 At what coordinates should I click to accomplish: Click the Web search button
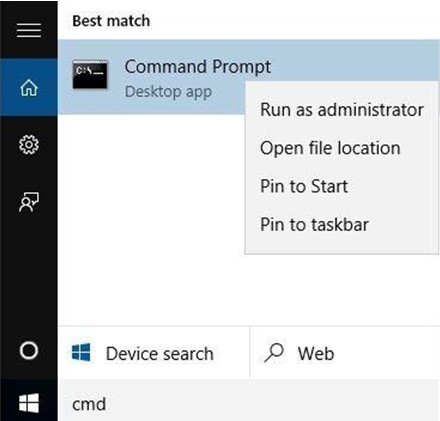[345, 353]
